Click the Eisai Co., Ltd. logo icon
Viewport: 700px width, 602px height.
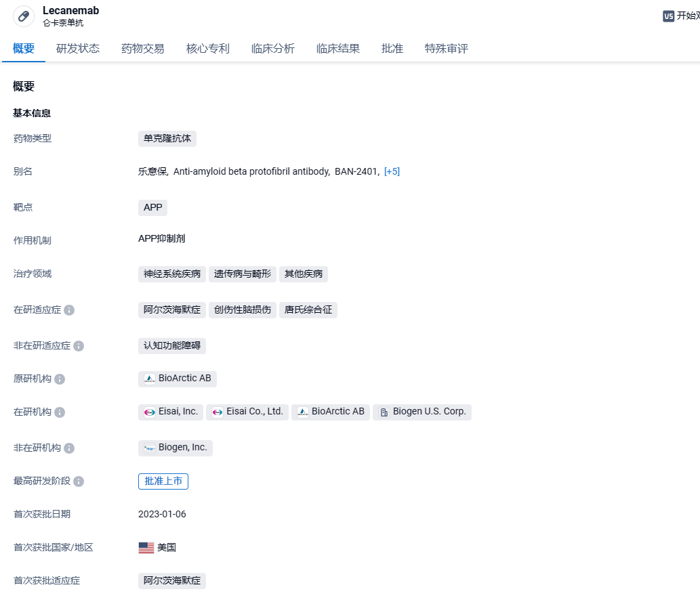pos(218,412)
